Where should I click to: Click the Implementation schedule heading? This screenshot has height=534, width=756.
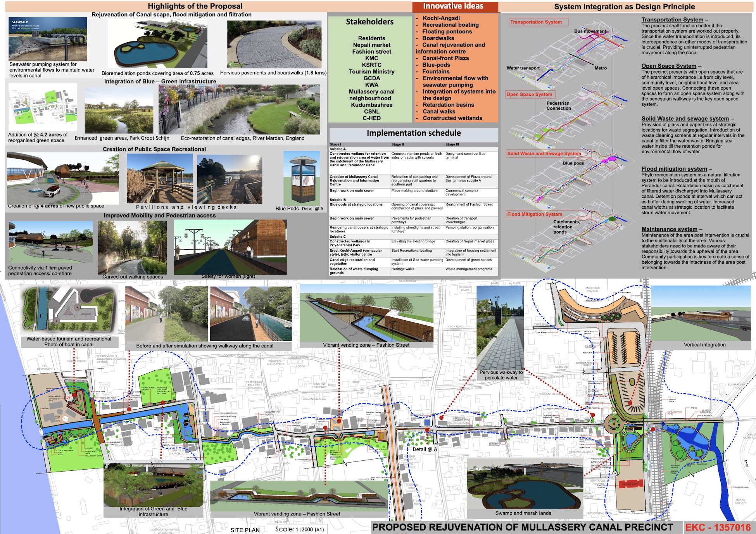coord(414,133)
